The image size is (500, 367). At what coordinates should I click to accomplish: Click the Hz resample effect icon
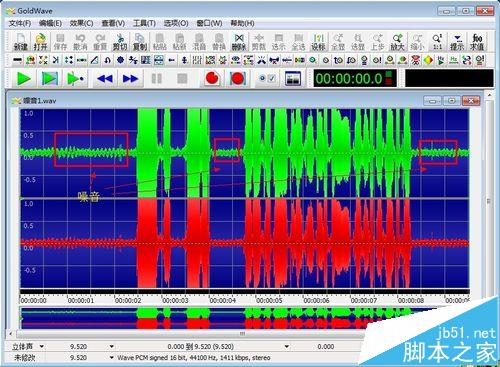[454, 60]
